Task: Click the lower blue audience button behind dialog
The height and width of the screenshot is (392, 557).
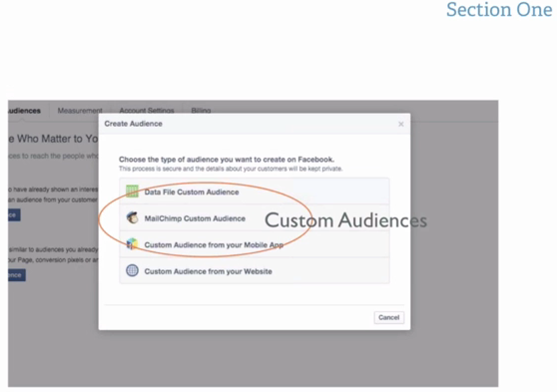Action: click(17, 275)
